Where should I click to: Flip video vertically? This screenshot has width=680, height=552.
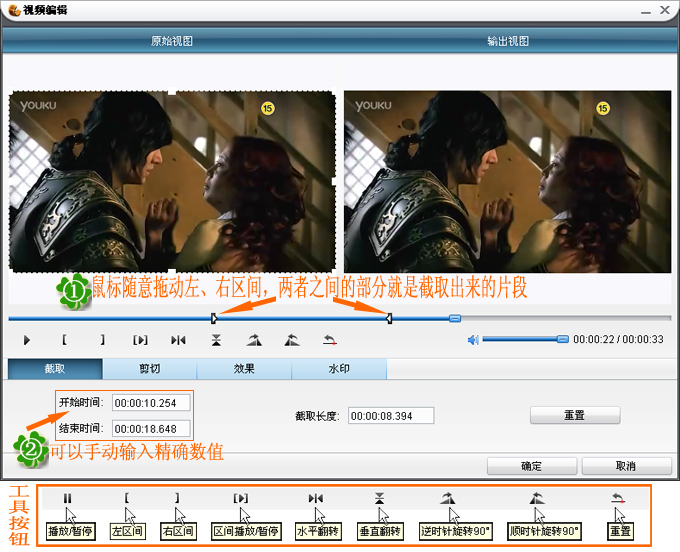[216, 340]
